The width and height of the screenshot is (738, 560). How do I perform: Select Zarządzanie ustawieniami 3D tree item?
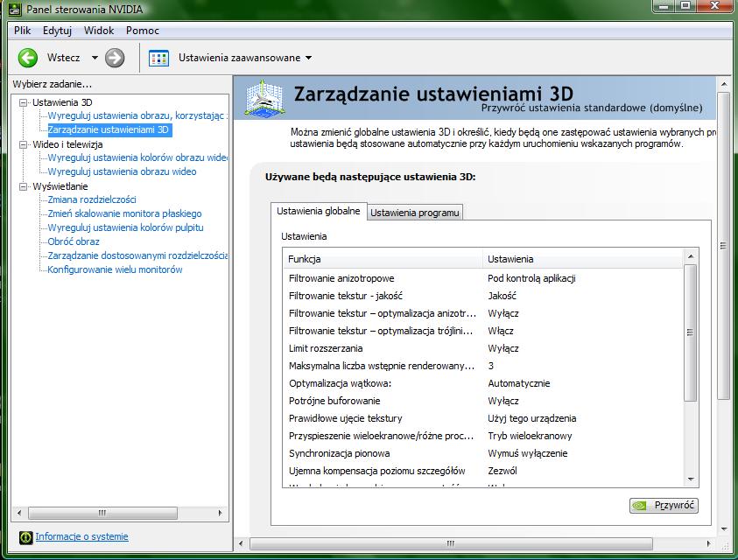pyautogui.click(x=109, y=129)
